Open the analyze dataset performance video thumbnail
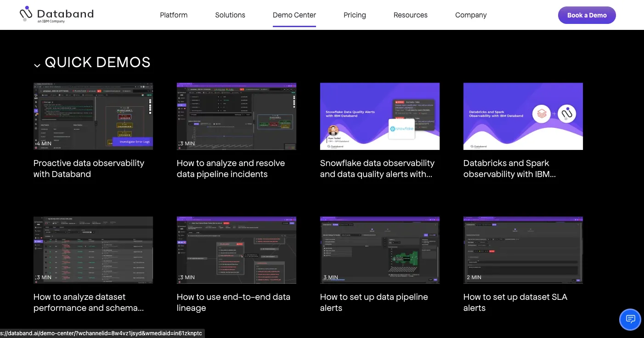Viewport: 644px width, 338px height. [x=93, y=250]
